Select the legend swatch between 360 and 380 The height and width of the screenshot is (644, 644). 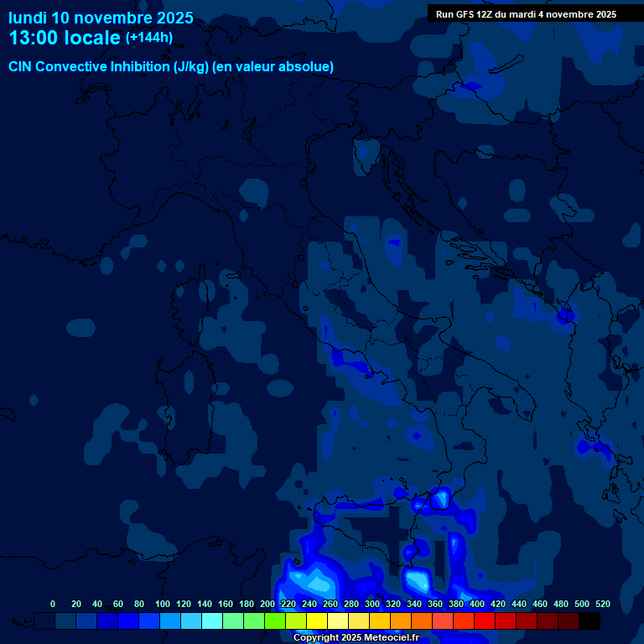pos(443,621)
